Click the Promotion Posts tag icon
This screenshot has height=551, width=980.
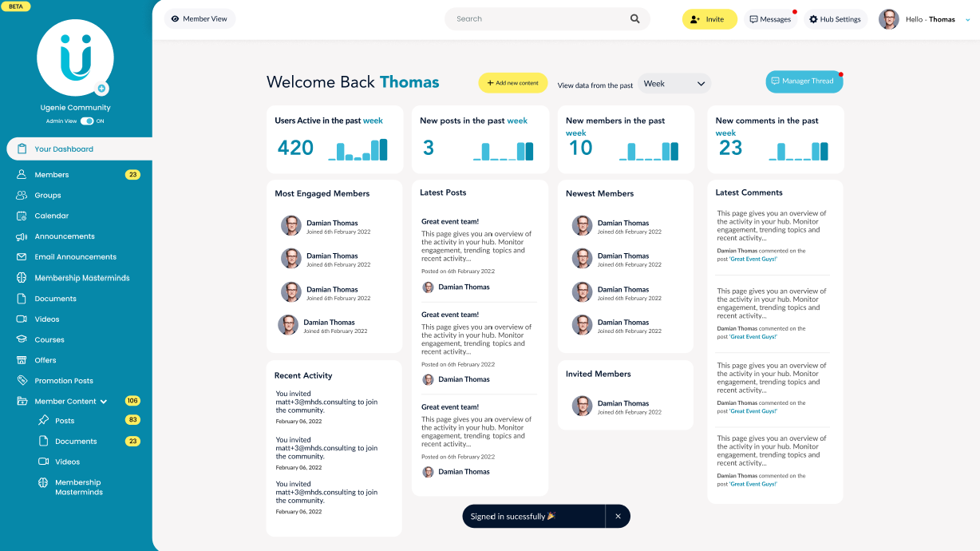pos(22,381)
